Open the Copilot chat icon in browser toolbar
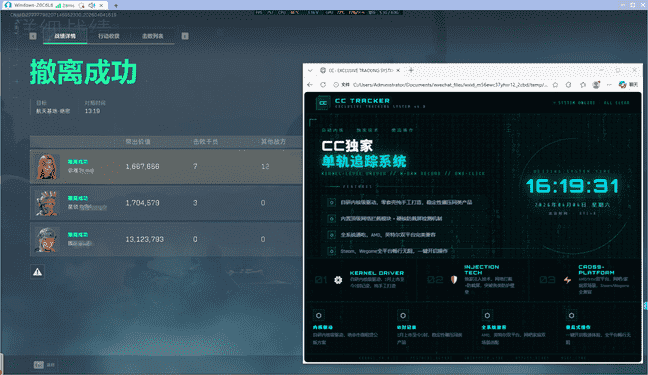The image size is (648, 375). (622, 85)
